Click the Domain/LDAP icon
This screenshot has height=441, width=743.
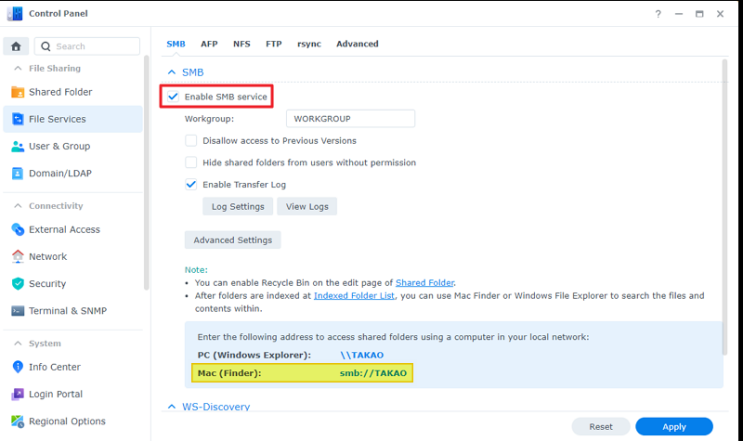18,173
